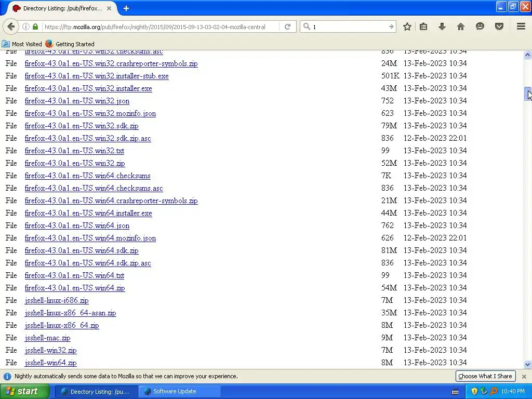The width and height of the screenshot is (532, 399).
Task: Close the Directory Listing tab
Action: (109, 8)
